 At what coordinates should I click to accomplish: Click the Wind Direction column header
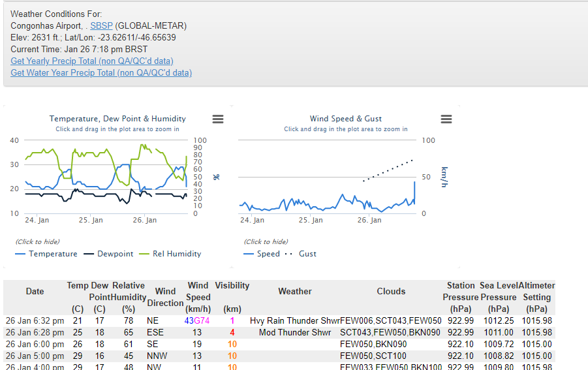click(166, 297)
